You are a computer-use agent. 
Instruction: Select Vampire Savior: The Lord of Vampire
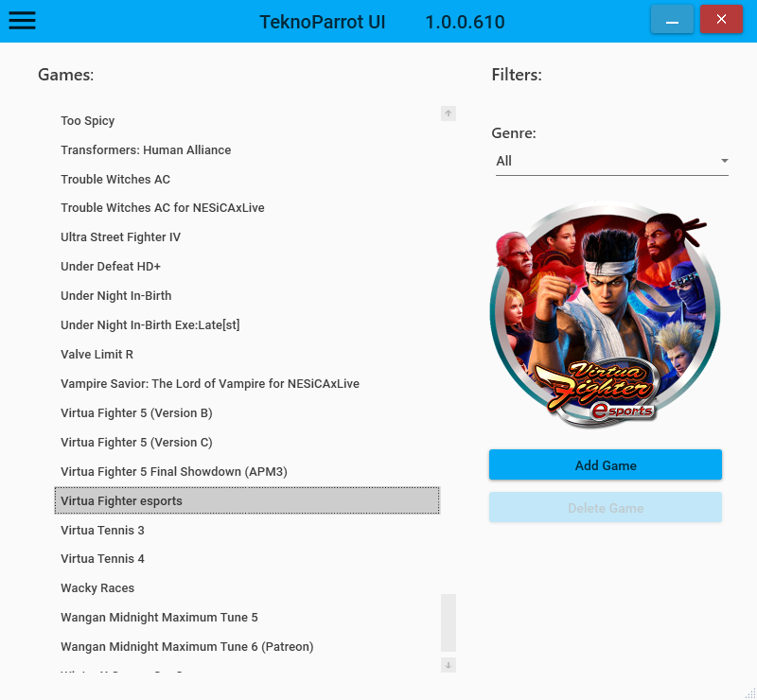[247, 384]
